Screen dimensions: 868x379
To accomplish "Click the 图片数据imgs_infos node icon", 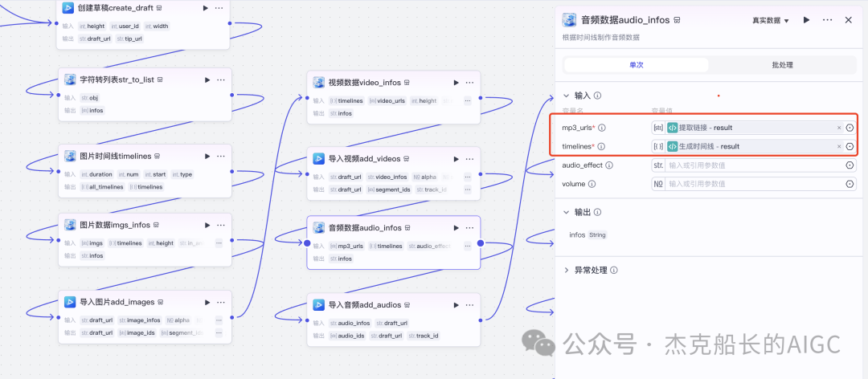I will (70, 225).
